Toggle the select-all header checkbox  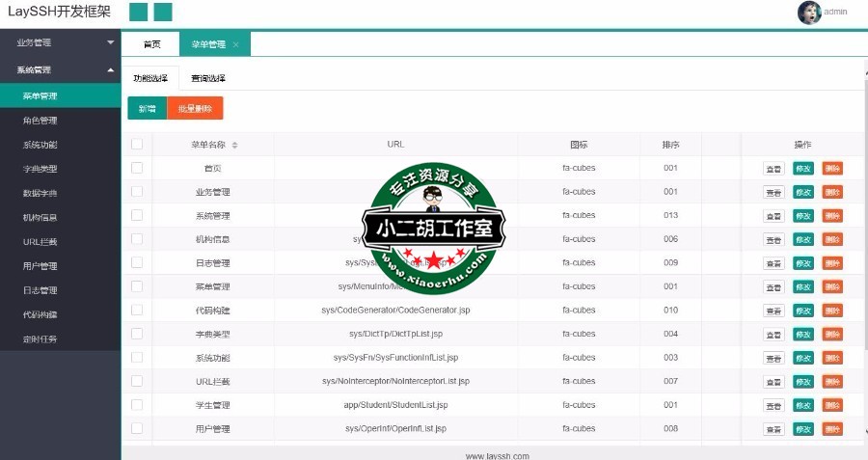pos(137,144)
